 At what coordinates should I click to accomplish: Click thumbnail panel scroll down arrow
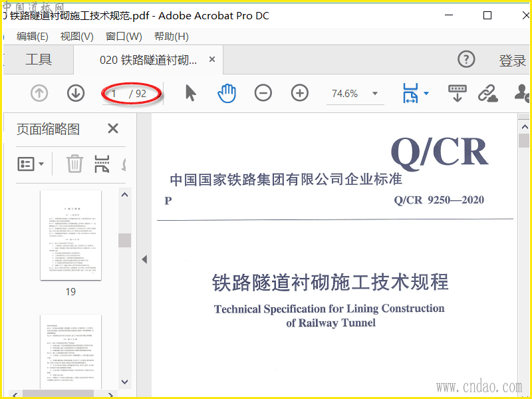[x=124, y=382]
